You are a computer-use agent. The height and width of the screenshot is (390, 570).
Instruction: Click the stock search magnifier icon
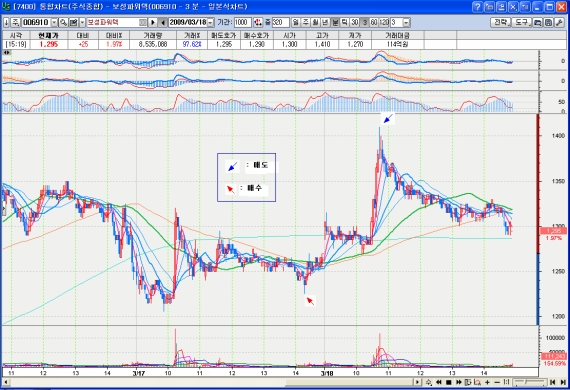[x=64, y=23]
